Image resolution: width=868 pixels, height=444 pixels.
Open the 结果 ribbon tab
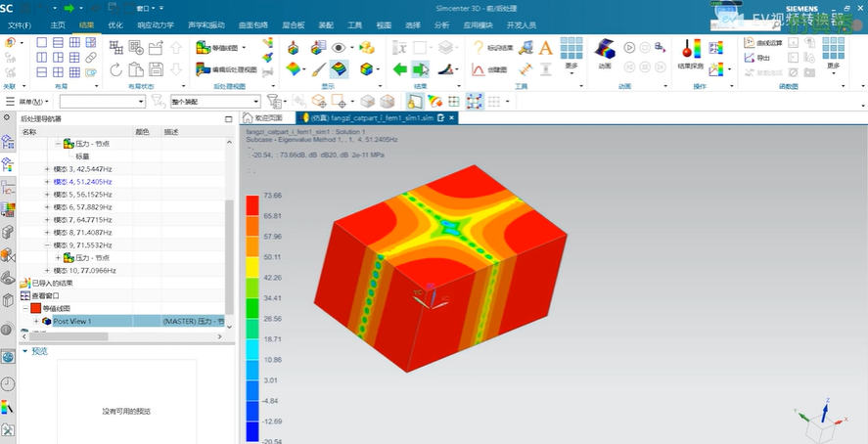(86, 23)
